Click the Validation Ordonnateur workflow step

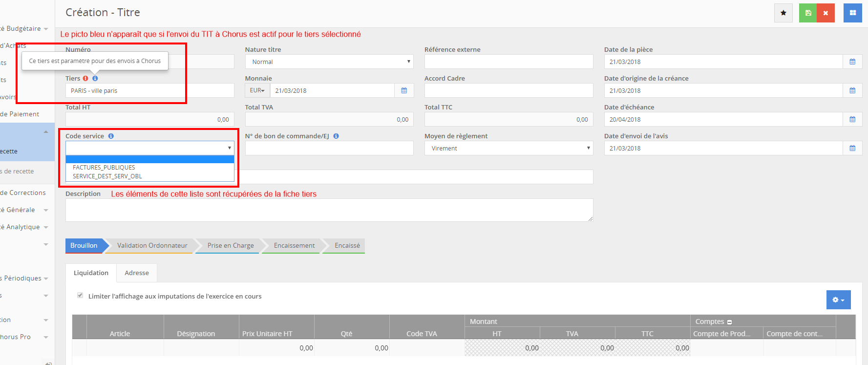tap(152, 246)
